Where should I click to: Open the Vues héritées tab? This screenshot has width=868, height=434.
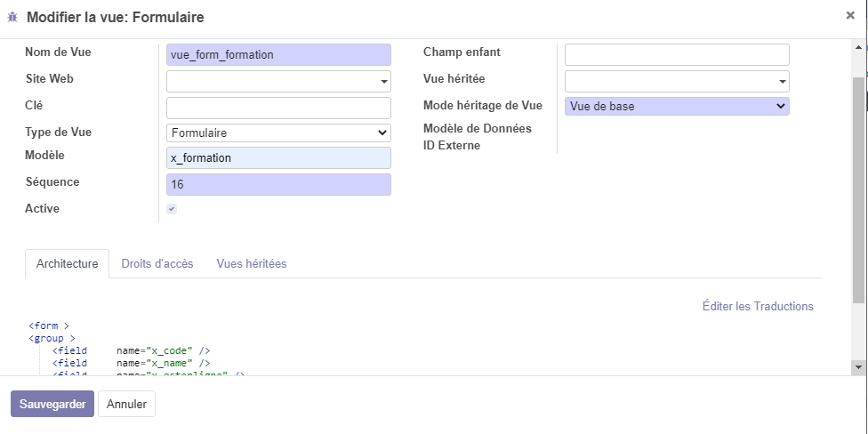[251, 264]
